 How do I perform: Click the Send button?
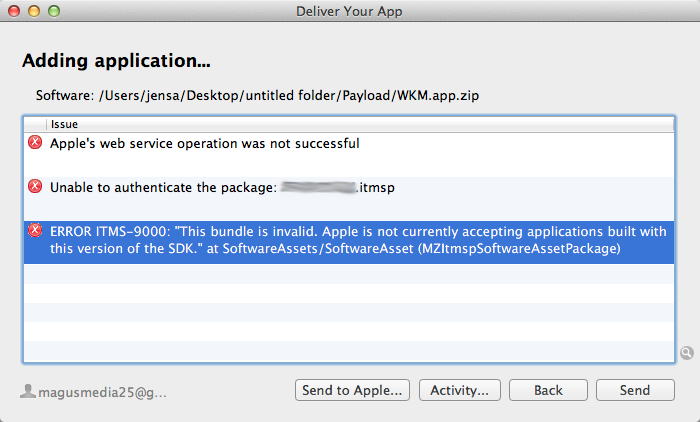coord(634,390)
